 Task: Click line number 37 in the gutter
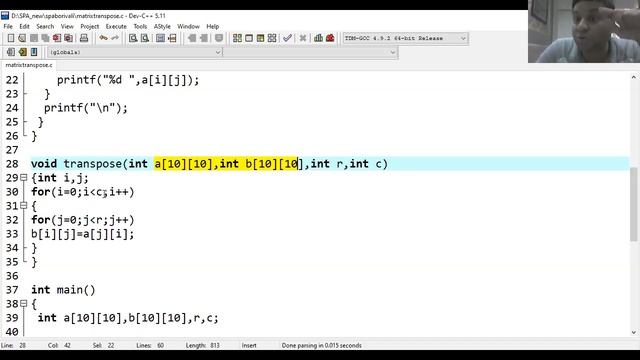[12, 290]
